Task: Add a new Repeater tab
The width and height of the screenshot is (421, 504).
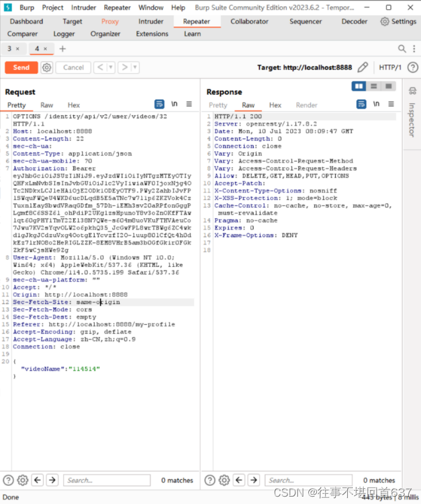Action: pos(63,49)
